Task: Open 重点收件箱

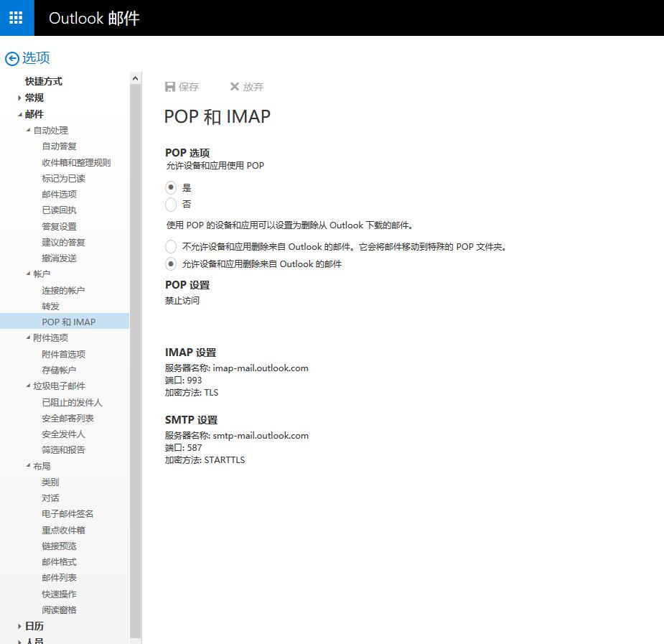Action: click(x=63, y=530)
